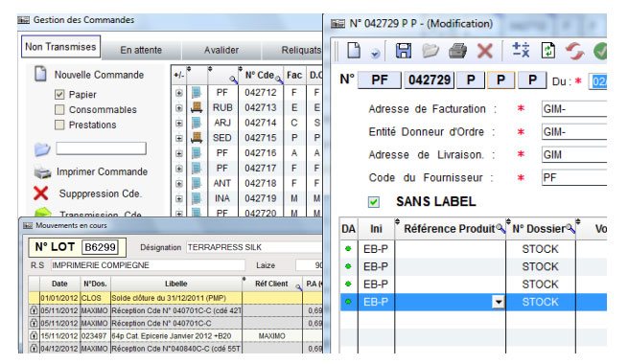Click the green refresh document icon
Screen dimensions: 628x364
[547, 51]
